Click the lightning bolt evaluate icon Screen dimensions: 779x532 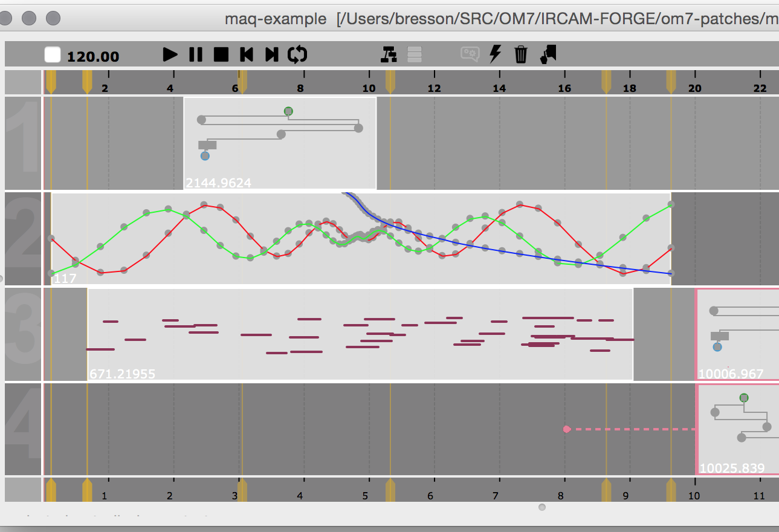click(495, 54)
